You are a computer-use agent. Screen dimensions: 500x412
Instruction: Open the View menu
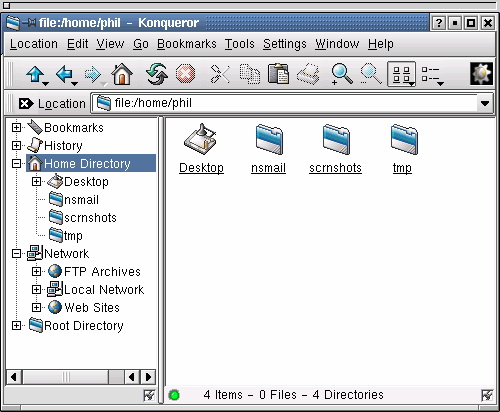(110, 44)
